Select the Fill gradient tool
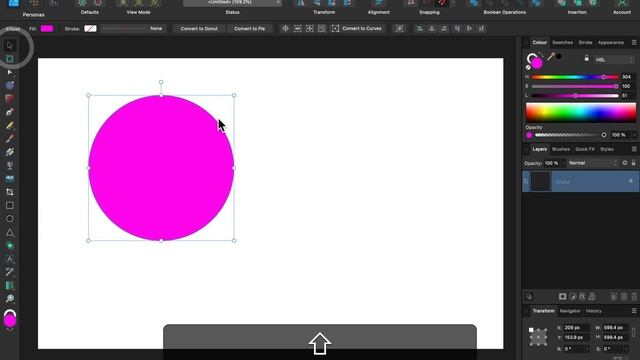The height and width of the screenshot is (360, 640). (x=10, y=152)
